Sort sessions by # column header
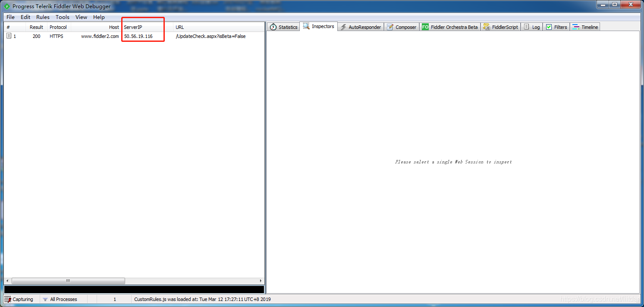The height and width of the screenshot is (307, 644). [14, 27]
